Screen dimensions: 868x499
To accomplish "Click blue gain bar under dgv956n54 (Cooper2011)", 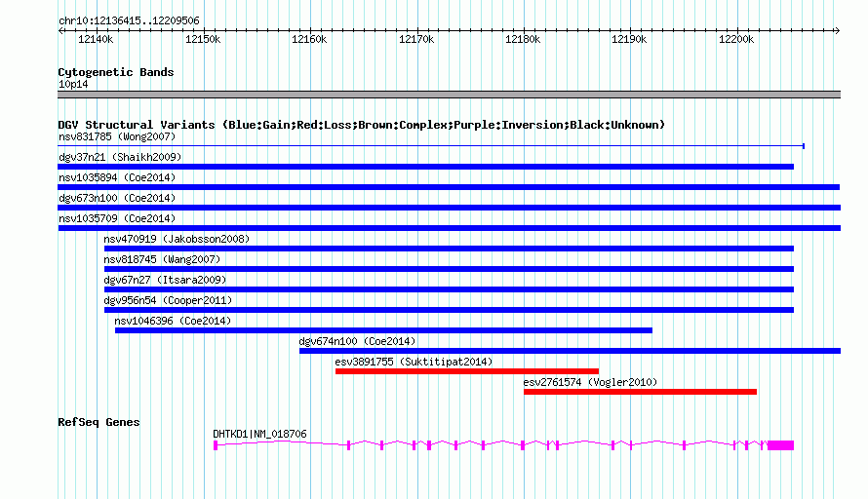I will click(x=449, y=310).
